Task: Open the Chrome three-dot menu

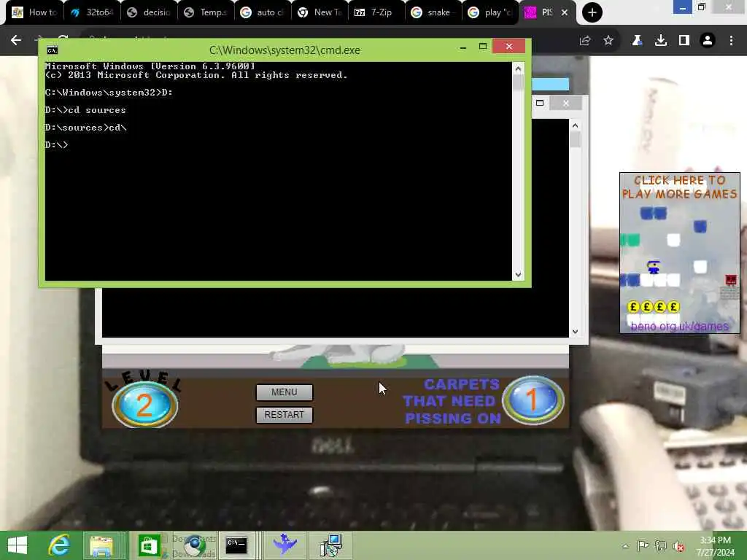Action: coord(731,41)
